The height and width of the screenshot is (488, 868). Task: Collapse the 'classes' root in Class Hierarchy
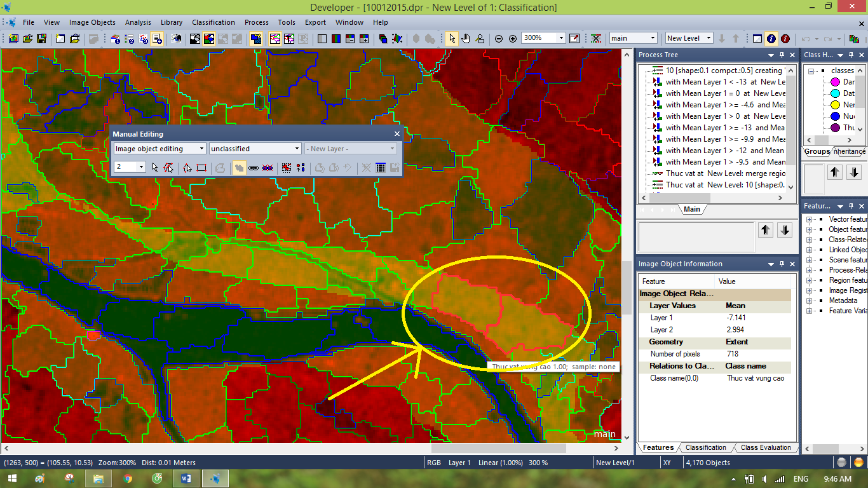tap(811, 71)
